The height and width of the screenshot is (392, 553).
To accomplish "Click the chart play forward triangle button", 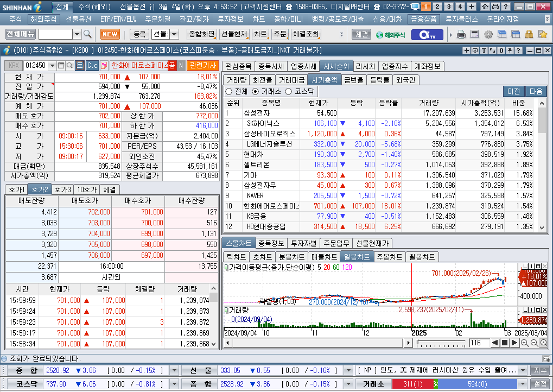I will [514, 343].
